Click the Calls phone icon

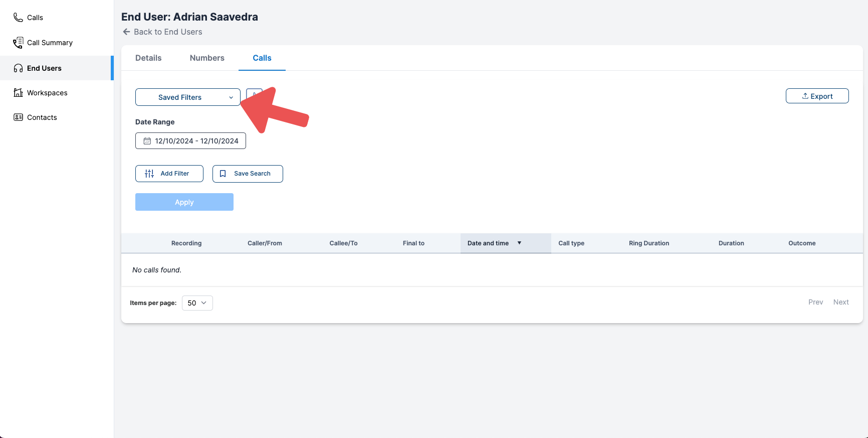[18, 18]
